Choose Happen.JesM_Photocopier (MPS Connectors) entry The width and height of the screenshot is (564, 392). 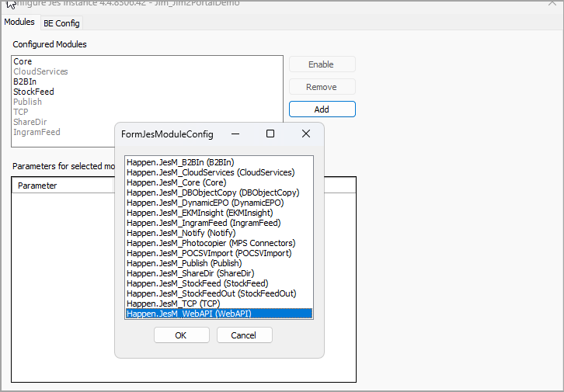219,243
